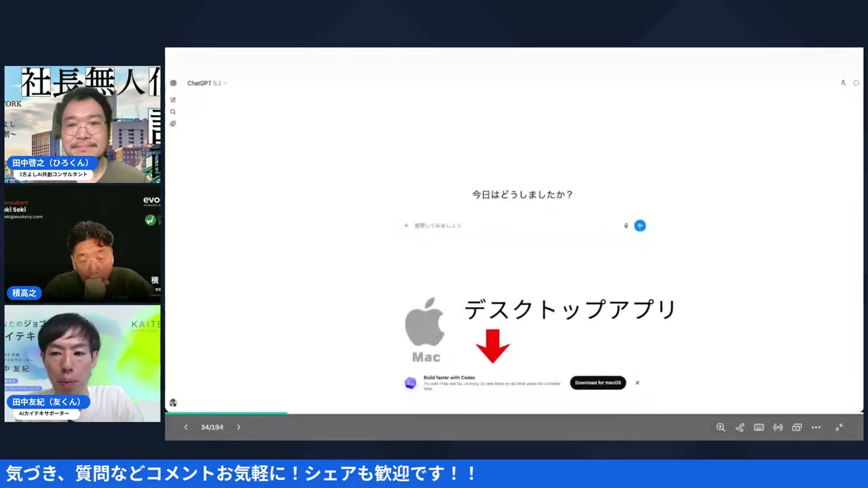Go to the next slide with the right arrow
The image size is (868, 488).
[238, 427]
